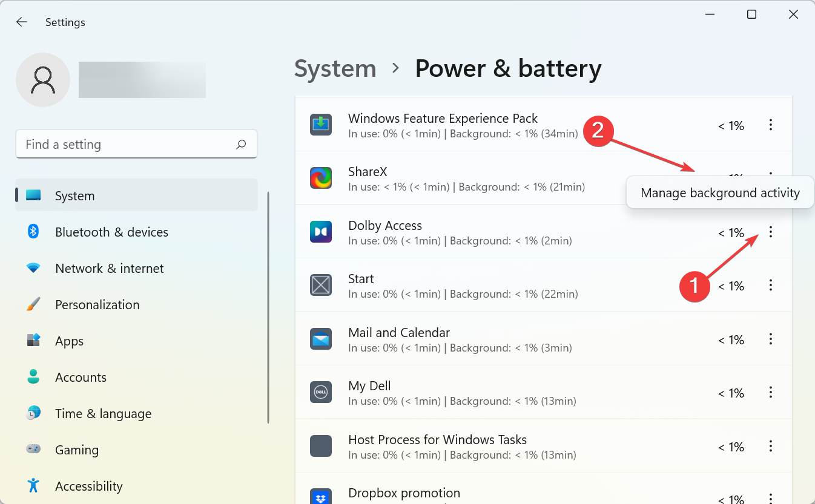The height and width of the screenshot is (504, 815).
Task: Click the Time & language globe icon
Action: (33, 413)
